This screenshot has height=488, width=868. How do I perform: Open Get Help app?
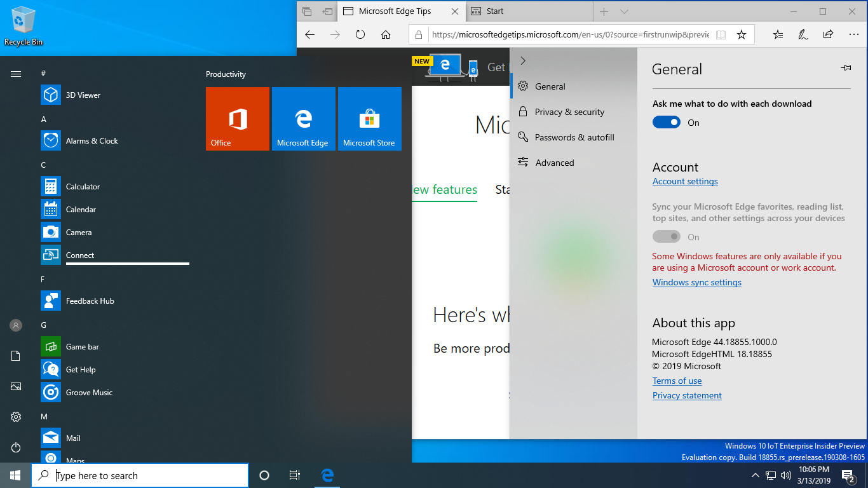point(114,370)
